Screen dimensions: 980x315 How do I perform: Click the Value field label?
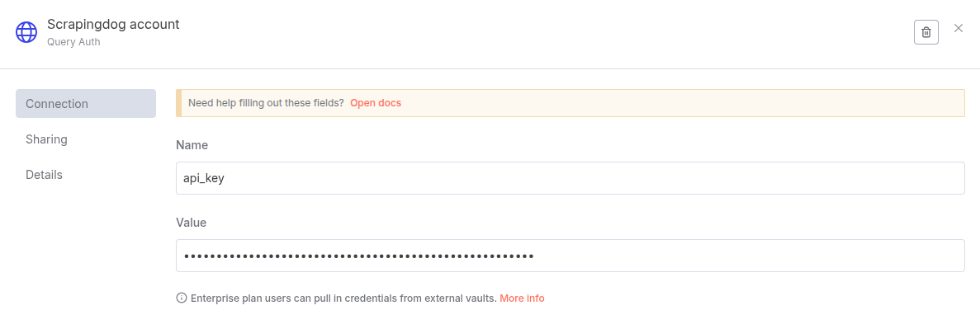coord(192,223)
